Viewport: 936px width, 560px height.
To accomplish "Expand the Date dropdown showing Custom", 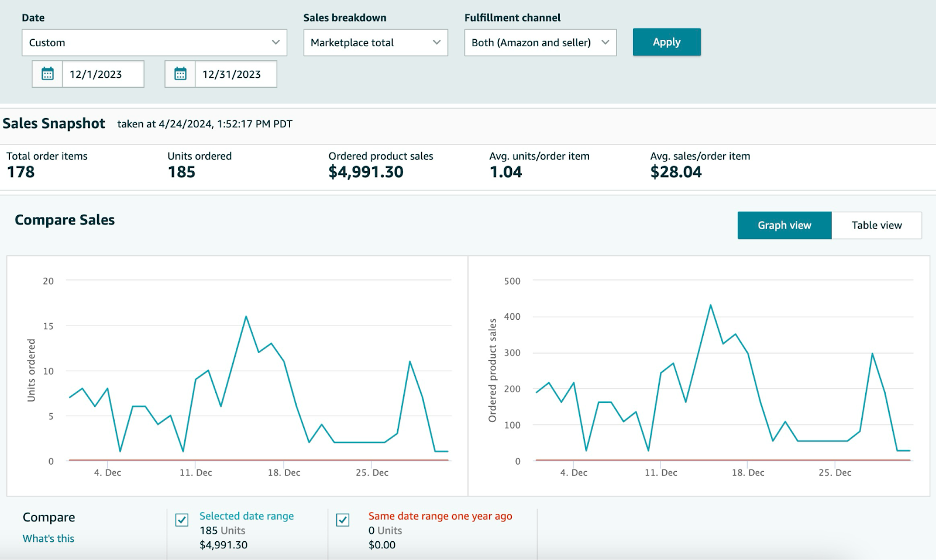I will [x=154, y=43].
